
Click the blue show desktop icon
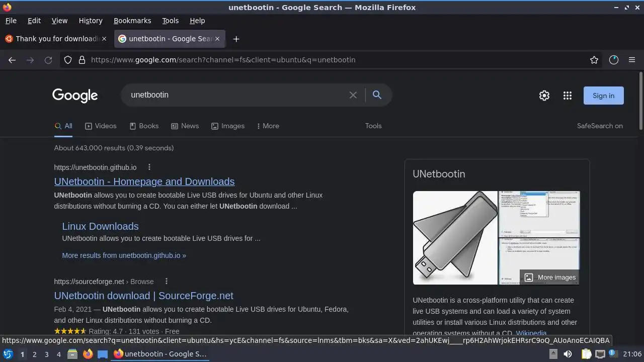tap(103, 354)
